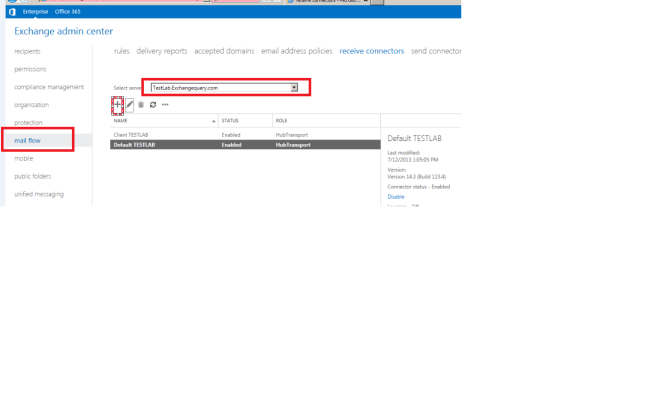
Task: Open the accepted domains tab
Action: click(x=224, y=51)
